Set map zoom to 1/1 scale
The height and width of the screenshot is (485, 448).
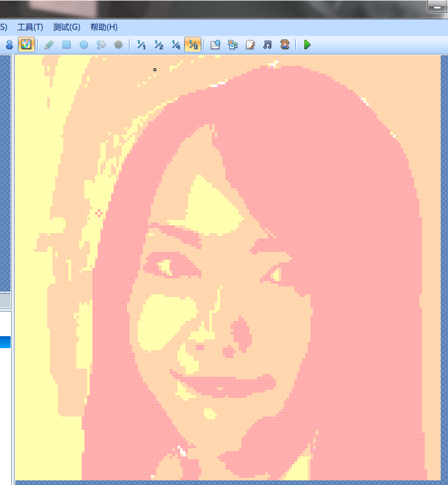click(142, 45)
